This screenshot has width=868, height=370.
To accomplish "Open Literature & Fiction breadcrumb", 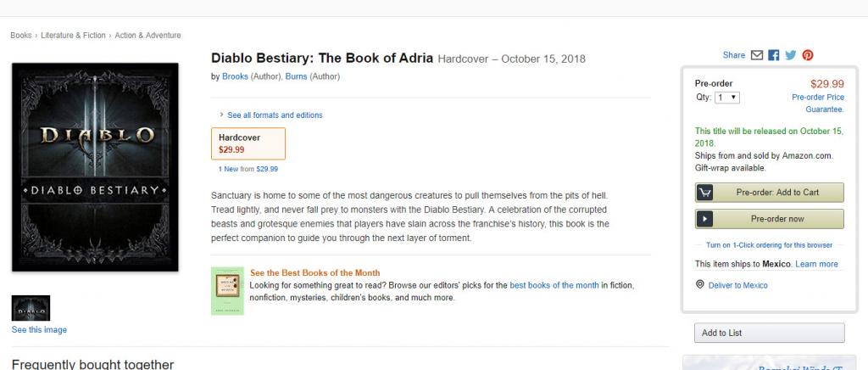I will pos(72,36).
